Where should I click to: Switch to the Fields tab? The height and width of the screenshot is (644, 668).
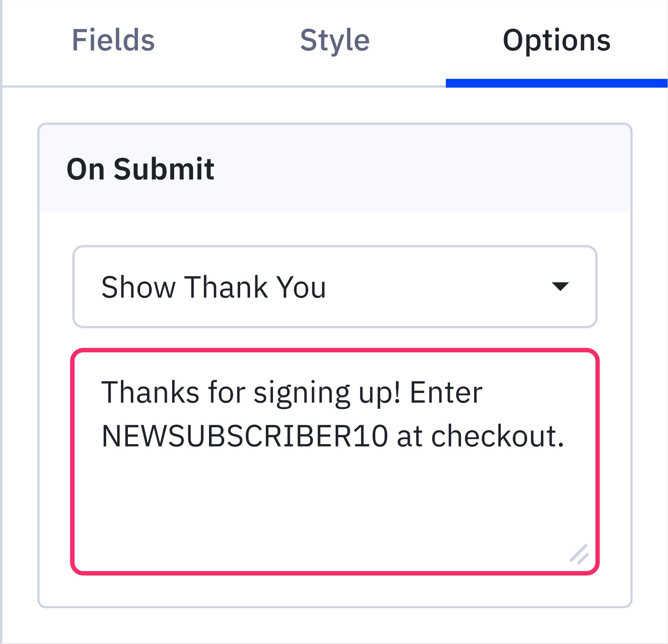[113, 40]
